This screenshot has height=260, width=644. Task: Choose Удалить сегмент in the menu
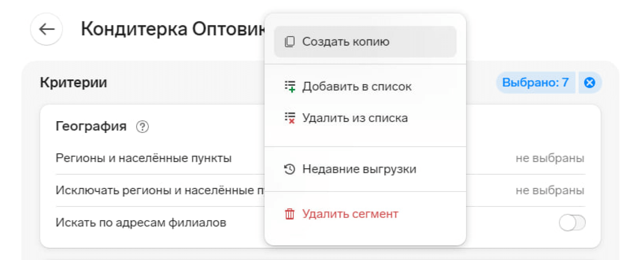(x=365, y=214)
